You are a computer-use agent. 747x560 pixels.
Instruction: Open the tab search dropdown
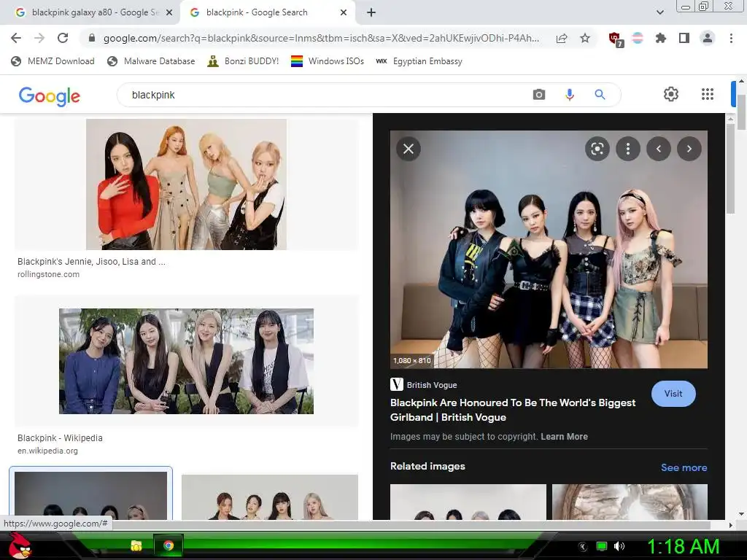coord(659,12)
